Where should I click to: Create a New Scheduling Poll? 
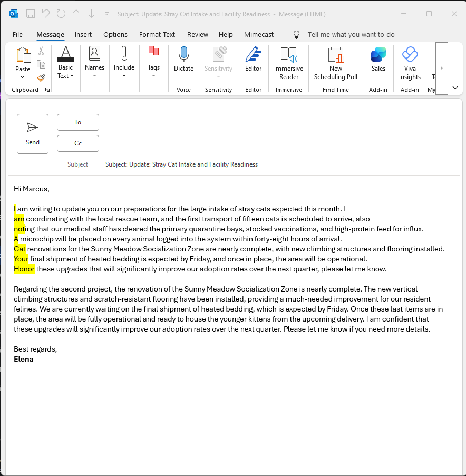[x=335, y=62]
